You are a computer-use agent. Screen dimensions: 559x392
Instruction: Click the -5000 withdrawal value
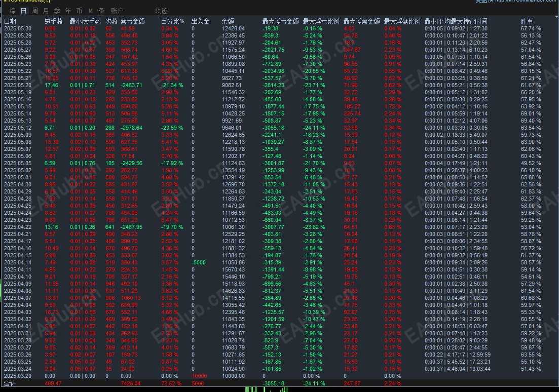pyautogui.click(x=199, y=262)
